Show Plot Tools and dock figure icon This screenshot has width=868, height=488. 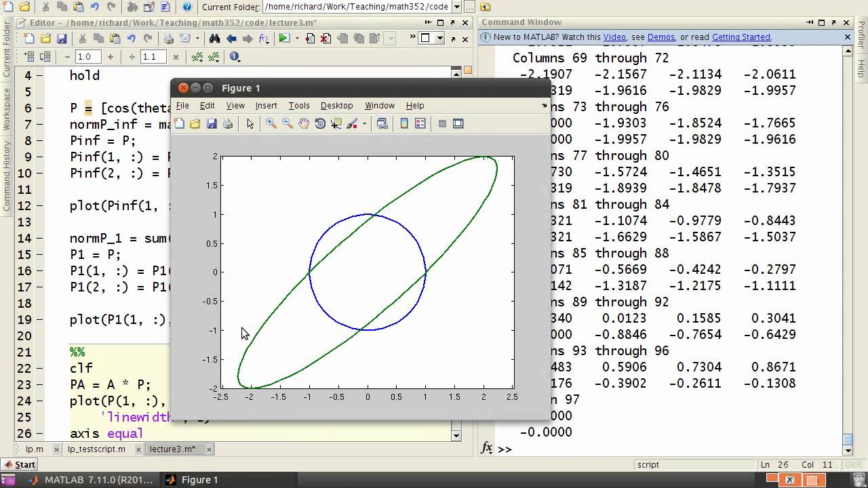tap(458, 123)
